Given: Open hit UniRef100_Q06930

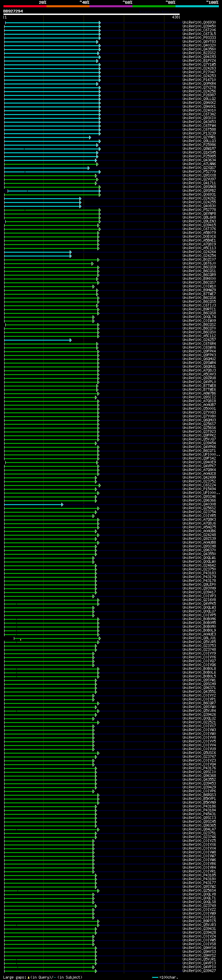Looking at the screenshot, I should (199, 23).
